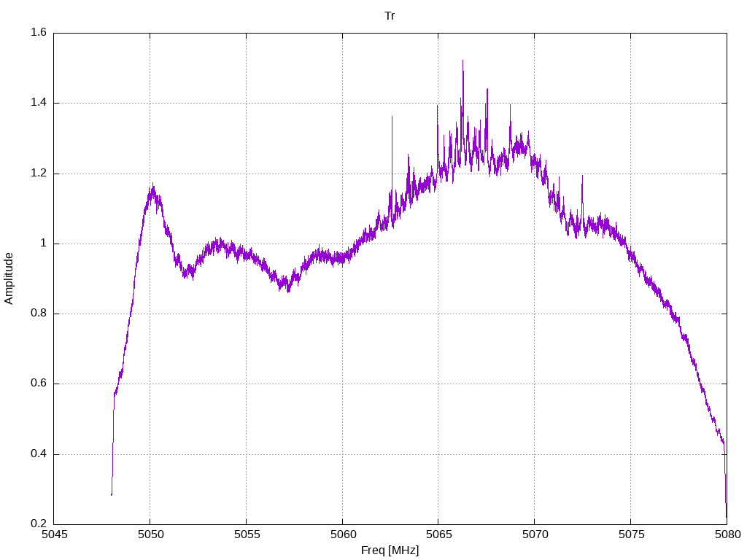Viewport: 747px width, 560px height.
Task: Click the x-axis tick label 5065
Action: (438, 534)
